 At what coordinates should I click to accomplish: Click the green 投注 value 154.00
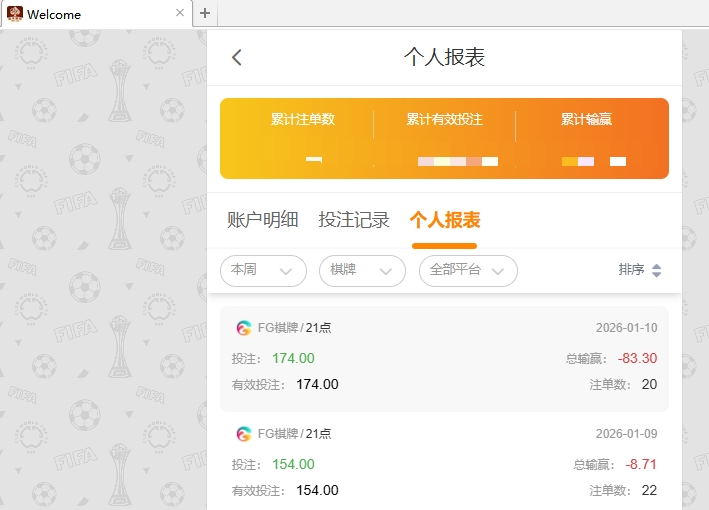(293, 464)
